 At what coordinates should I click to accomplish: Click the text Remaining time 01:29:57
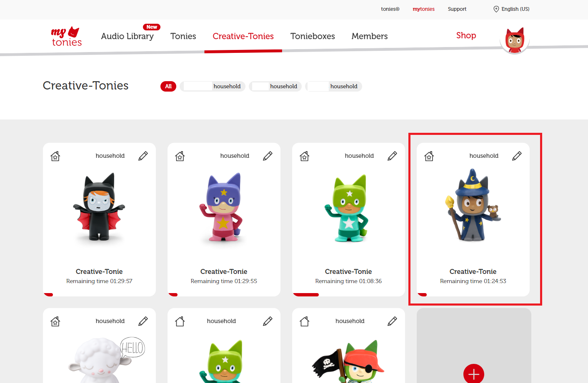point(99,281)
